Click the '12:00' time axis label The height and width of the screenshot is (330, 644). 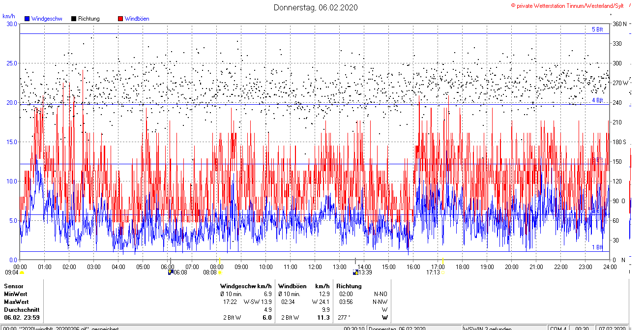click(x=315, y=267)
